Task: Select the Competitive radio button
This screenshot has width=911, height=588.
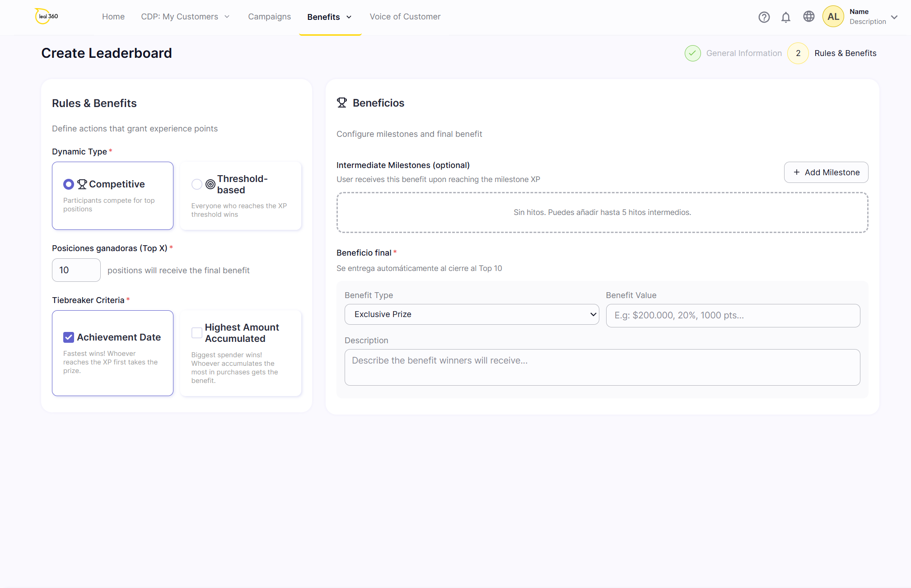Action: pos(69,184)
